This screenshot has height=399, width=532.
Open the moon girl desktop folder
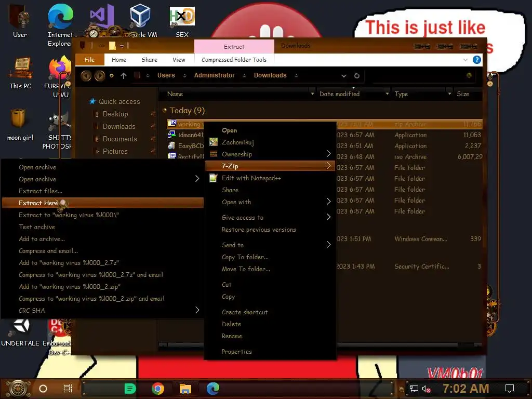pos(19,124)
